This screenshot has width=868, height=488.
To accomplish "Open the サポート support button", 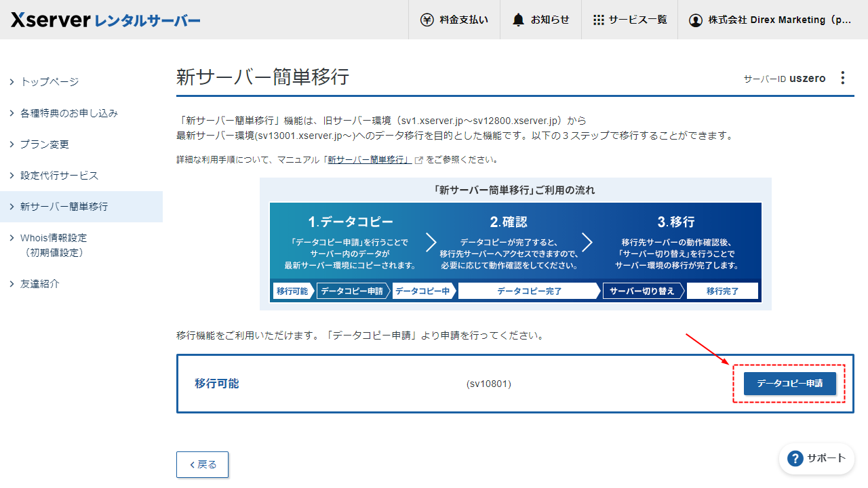I will [x=816, y=459].
